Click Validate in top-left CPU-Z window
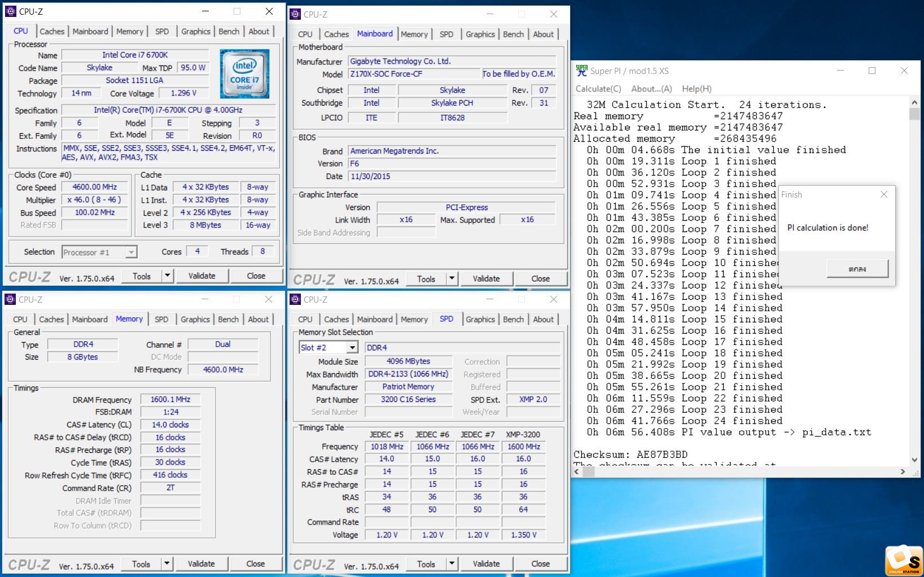 202,276
